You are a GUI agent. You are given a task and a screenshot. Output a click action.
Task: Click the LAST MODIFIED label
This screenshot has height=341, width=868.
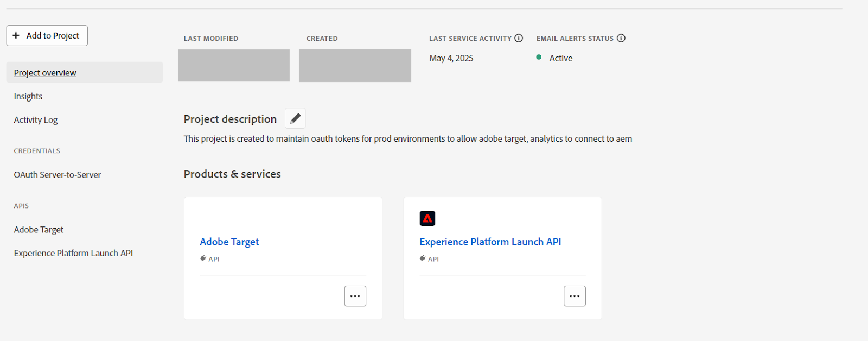point(211,39)
